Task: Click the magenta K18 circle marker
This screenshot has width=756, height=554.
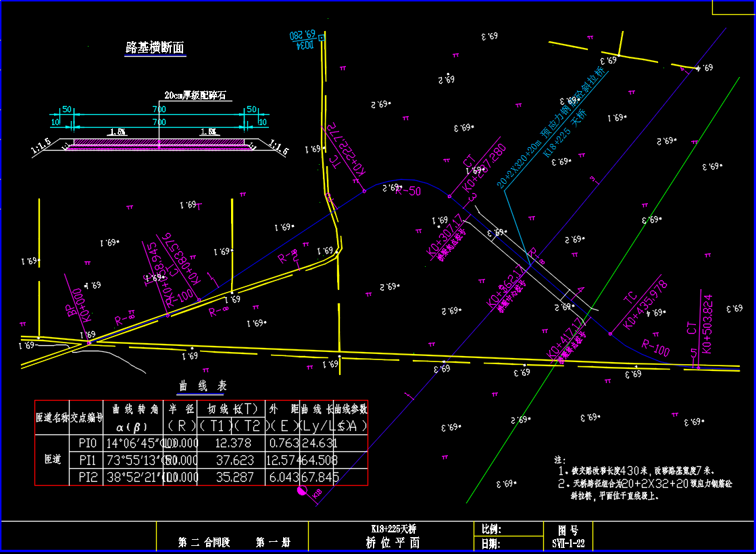Action: tap(301, 491)
